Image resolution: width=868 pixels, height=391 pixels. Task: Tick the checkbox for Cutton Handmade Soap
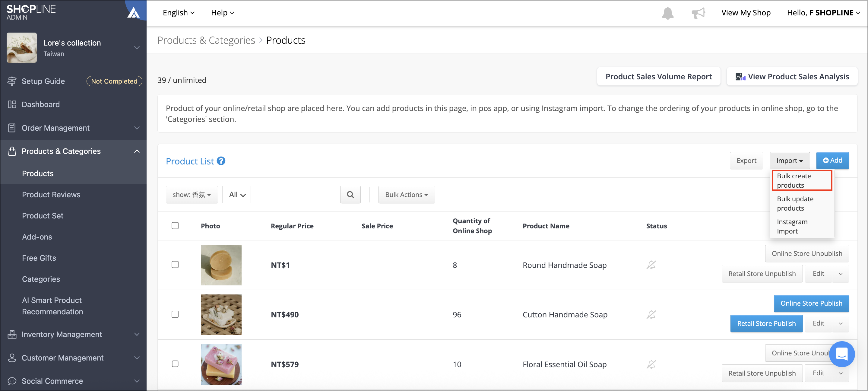(175, 314)
